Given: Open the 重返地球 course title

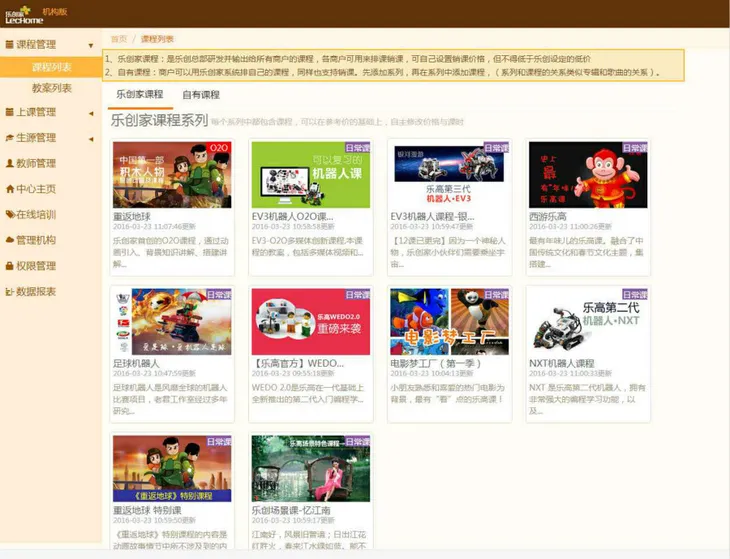Looking at the screenshot, I should [132, 216].
